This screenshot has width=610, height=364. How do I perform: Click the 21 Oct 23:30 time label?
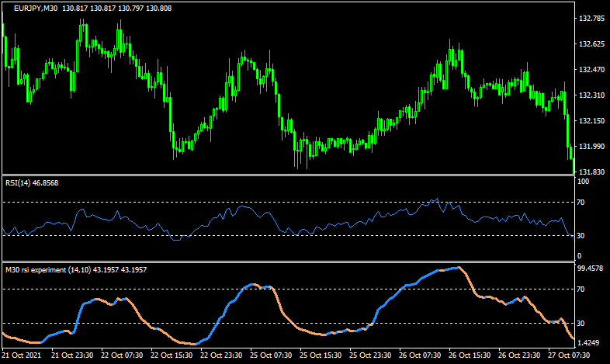(x=72, y=355)
